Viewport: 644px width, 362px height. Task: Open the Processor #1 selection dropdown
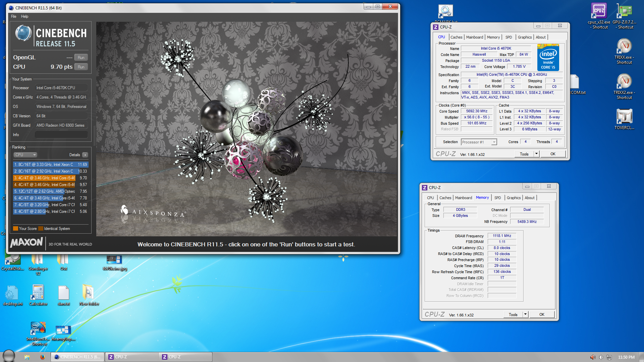click(479, 142)
